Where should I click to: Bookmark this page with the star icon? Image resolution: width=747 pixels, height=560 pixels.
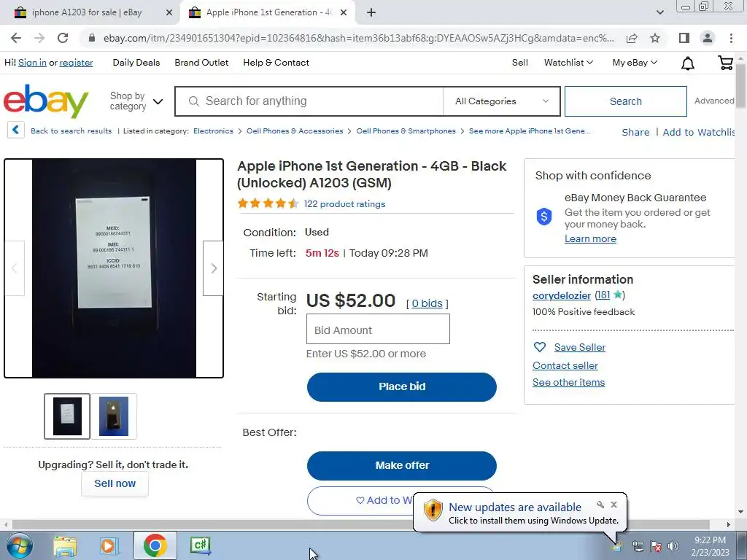[x=655, y=38]
